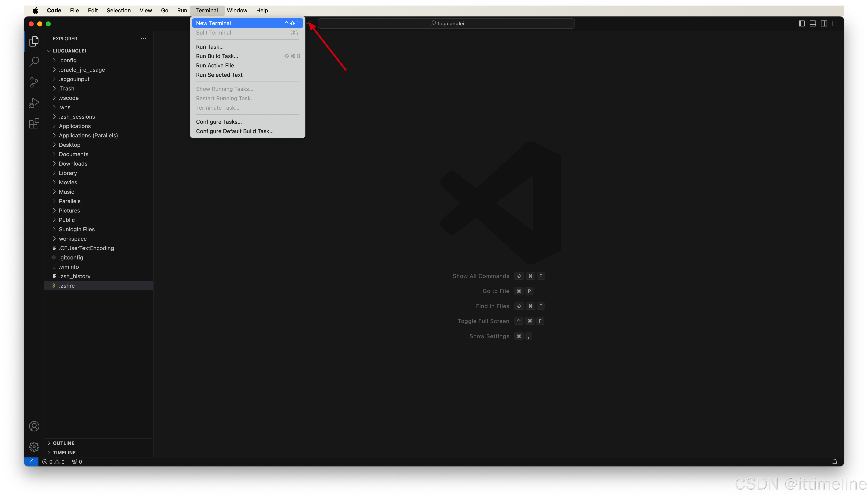This screenshot has height=498, width=868.
Task: Click the notifications bell in status bar
Action: (834, 462)
